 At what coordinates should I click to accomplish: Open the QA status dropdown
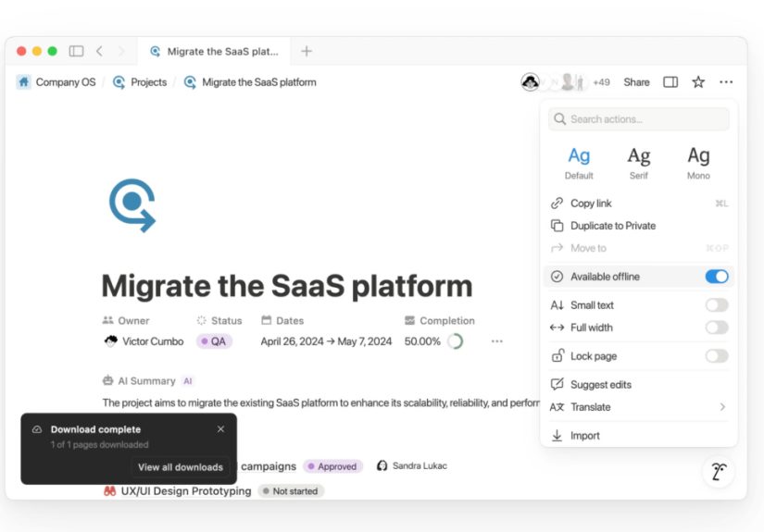coord(214,341)
